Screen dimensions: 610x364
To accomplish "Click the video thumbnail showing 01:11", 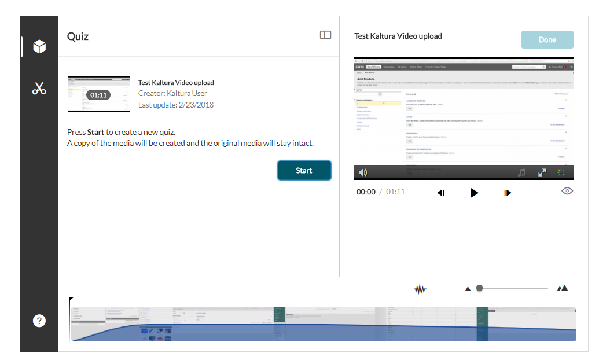I will pos(98,94).
